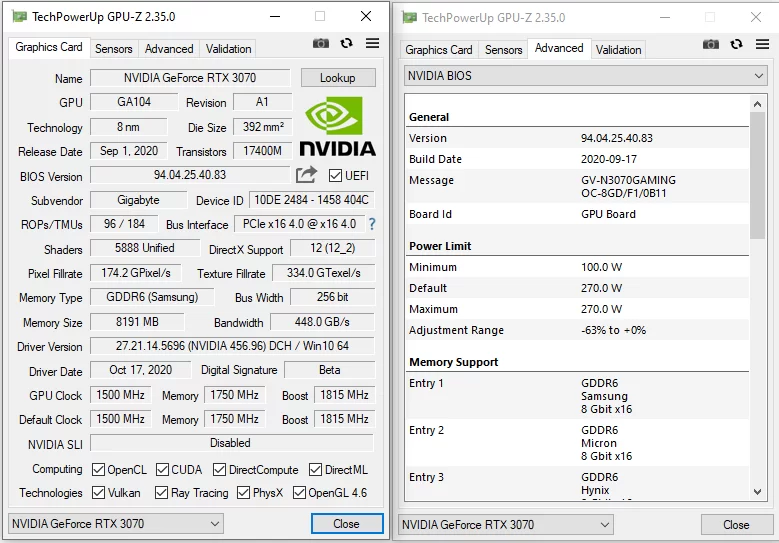Click the camera icon in right window
This screenshot has height=543, width=779.
click(711, 45)
